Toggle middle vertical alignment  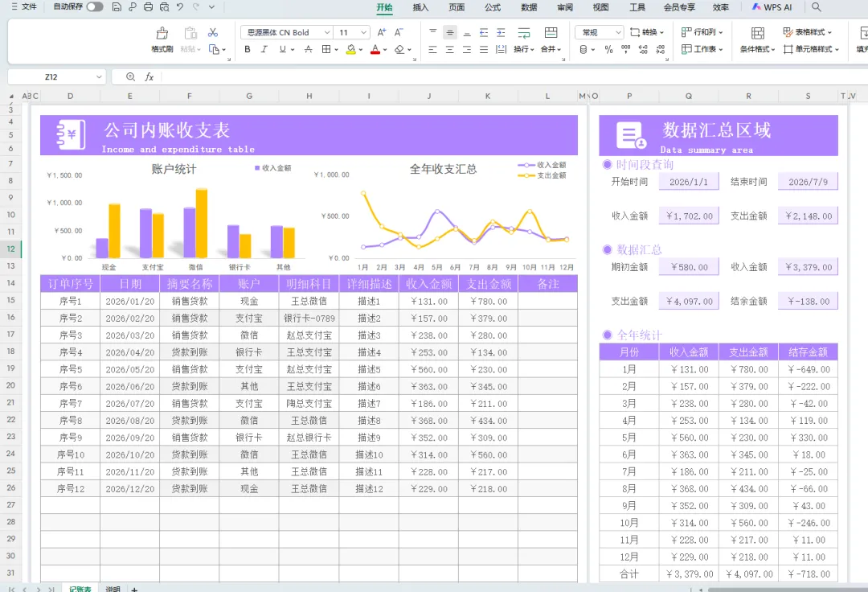point(450,33)
